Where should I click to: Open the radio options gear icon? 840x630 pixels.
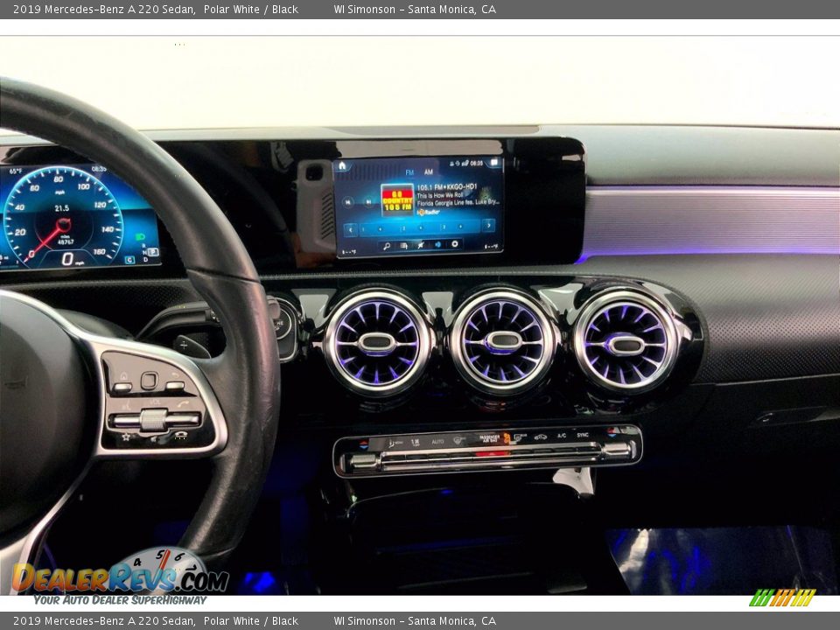455,244
